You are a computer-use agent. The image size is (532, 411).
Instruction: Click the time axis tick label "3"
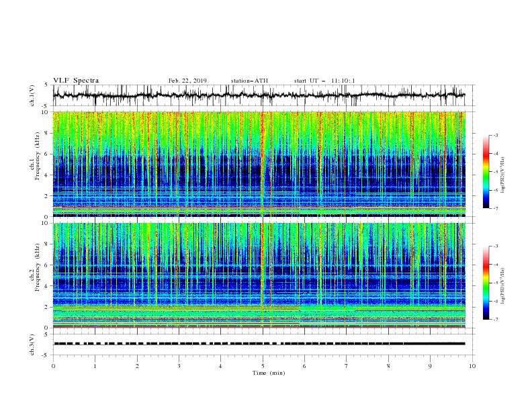tap(179, 366)
